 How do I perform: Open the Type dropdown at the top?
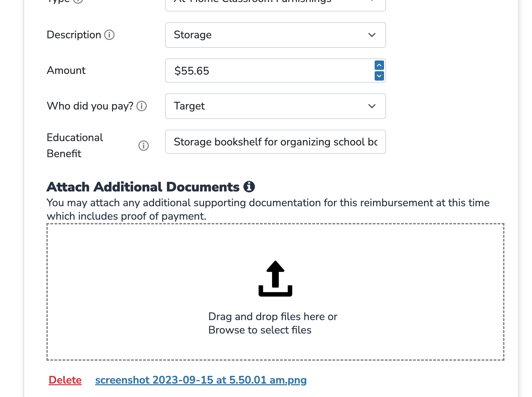(x=275, y=3)
